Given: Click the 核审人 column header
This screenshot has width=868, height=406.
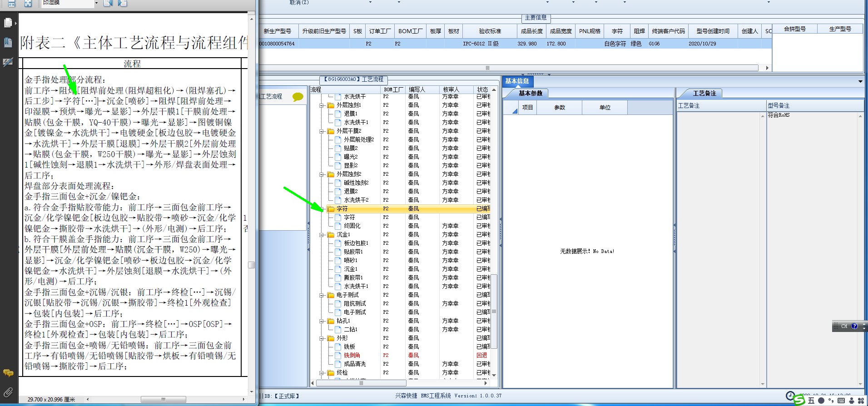Looking at the screenshot, I should point(456,90).
